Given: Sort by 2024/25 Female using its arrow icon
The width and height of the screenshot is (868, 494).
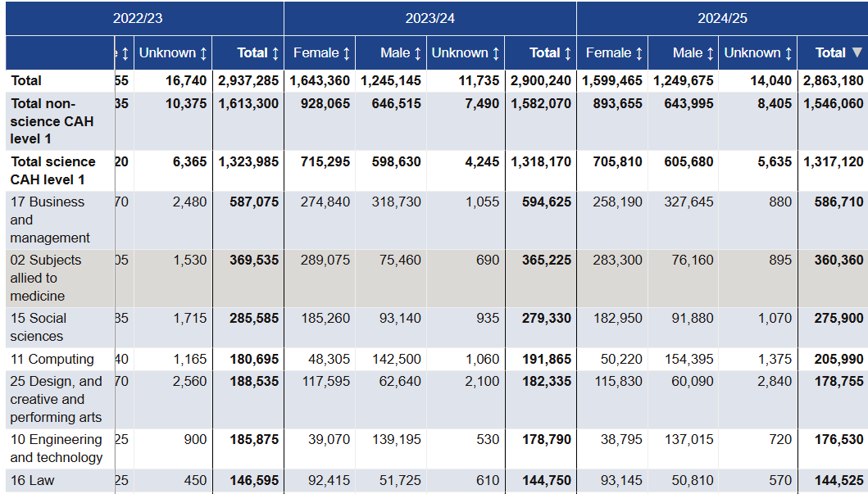Looking at the screenshot, I should (x=639, y=53).
